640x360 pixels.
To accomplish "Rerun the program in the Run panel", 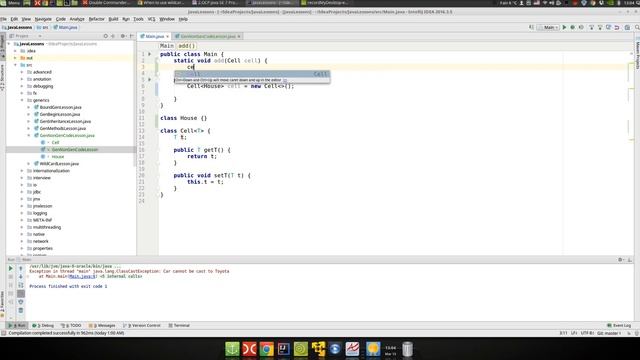I will click(11, 268).
